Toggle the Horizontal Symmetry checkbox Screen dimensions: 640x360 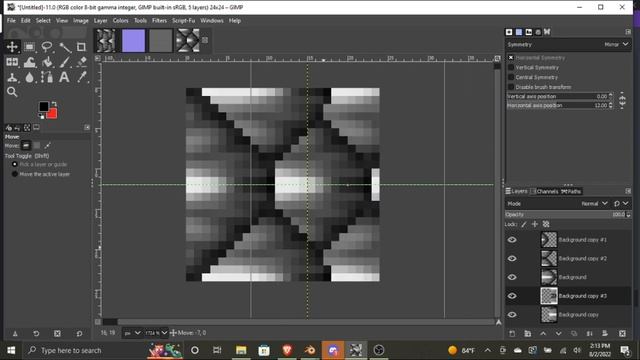click(x=511, y=58)
